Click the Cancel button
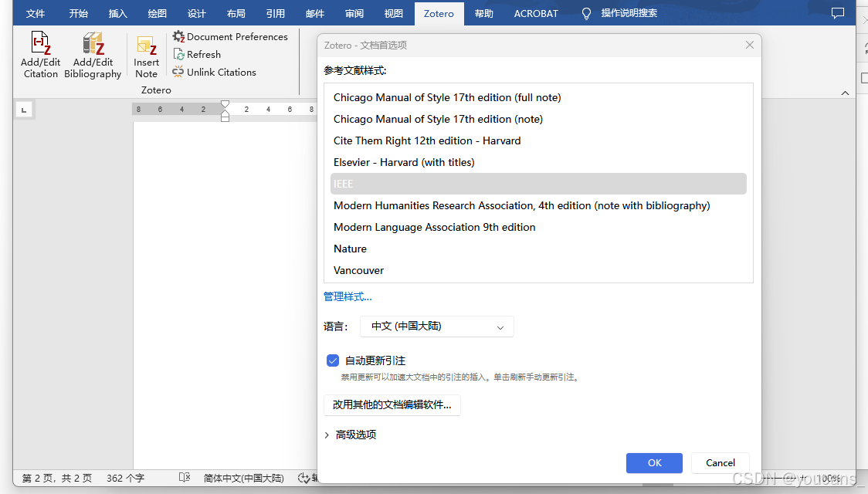Screen dimensions: 868x494 (x=721, y=463)
